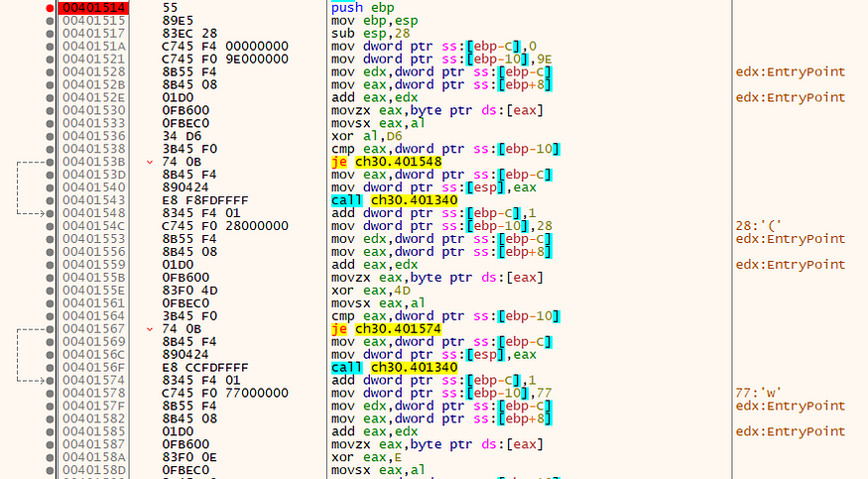Select address 00401528
The height and width of the screenshot is (479, 868).
pos(93,72)
